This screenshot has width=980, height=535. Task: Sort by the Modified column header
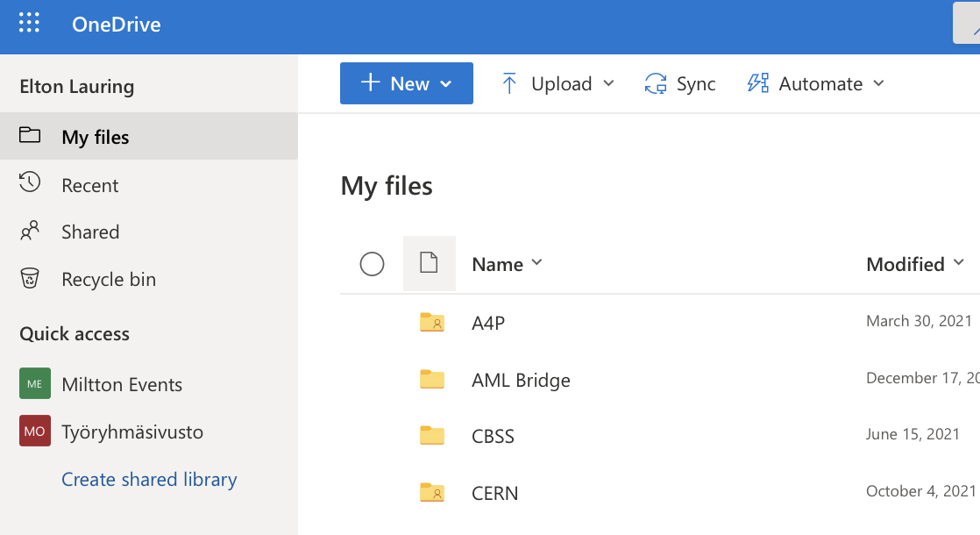coord(905,264)
